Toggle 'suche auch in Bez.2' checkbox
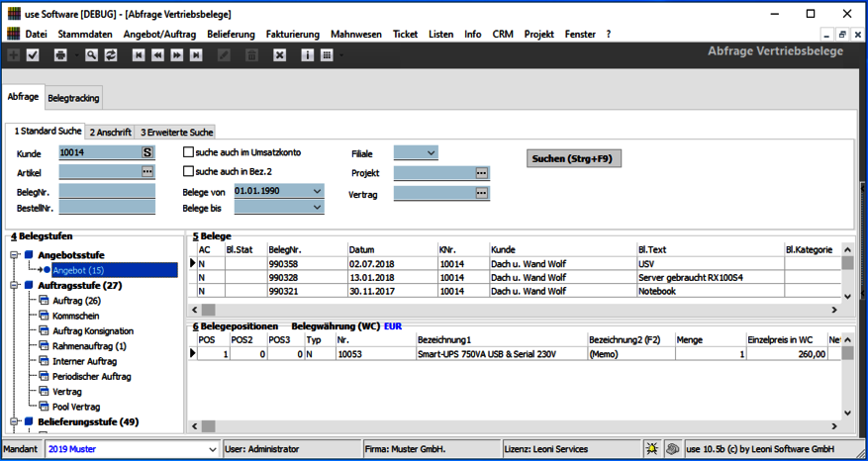This screenshot has width=868, height=461. [x=189, y=172]
